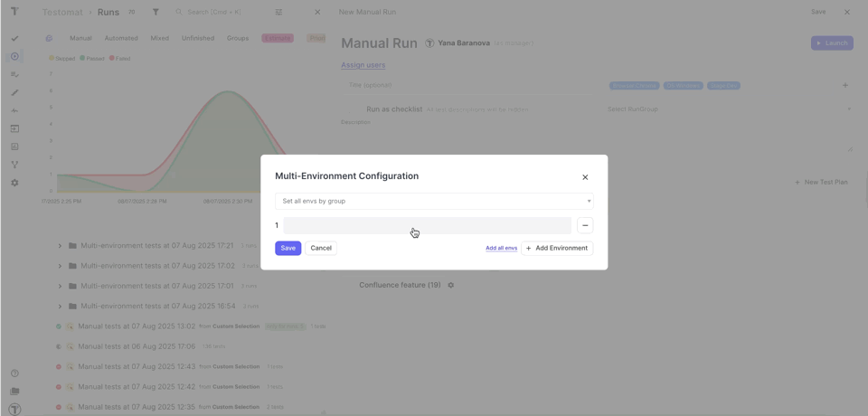Switch to the Unfinished runs tab
This screenshot has width=868, height=416.
coord(197,38)
